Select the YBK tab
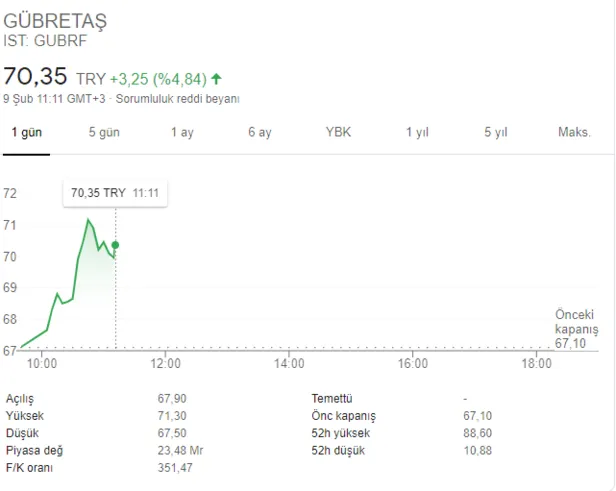This screenshot has height=491, width=616. (338, 133)
